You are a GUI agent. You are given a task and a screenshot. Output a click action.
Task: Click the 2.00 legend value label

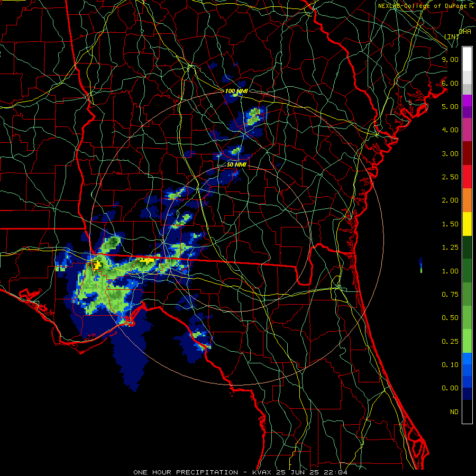coord(450,200)
